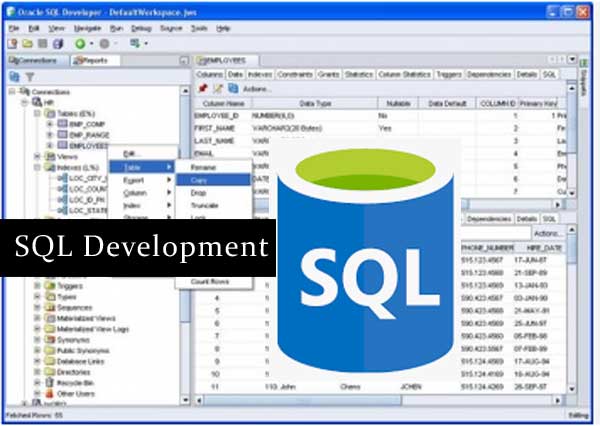Open the Export submenu in context menu

pyautogui.click(x=142, y=180)
